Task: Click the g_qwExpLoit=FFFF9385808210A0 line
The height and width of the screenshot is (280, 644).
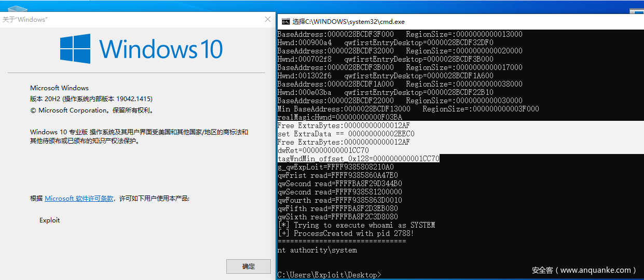Action: [x=336, y=167]
